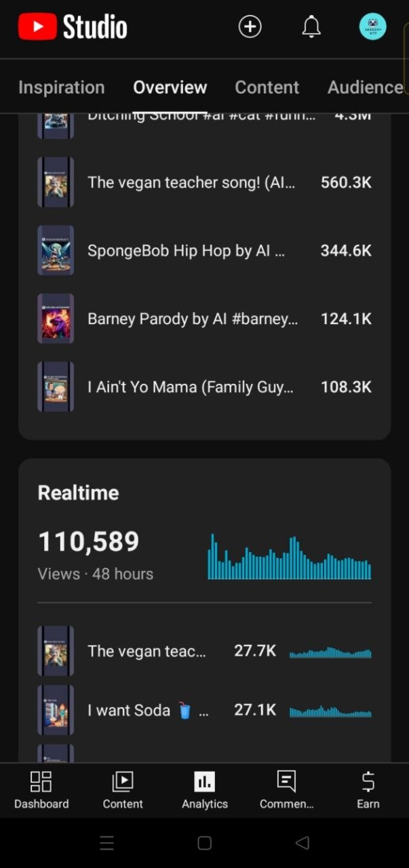Open I Ain't Yo Mama thumbnail
409x868 pixels.
[56, 387]
